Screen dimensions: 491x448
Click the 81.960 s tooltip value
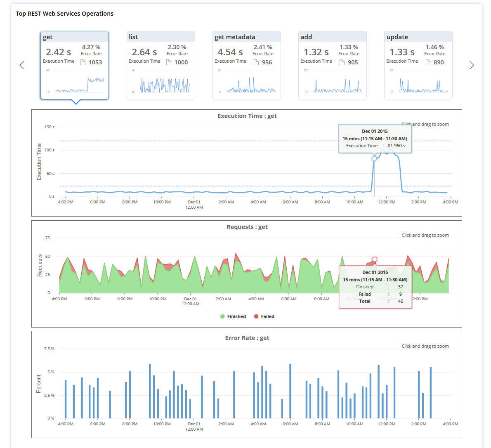click(x=396, y=146)
